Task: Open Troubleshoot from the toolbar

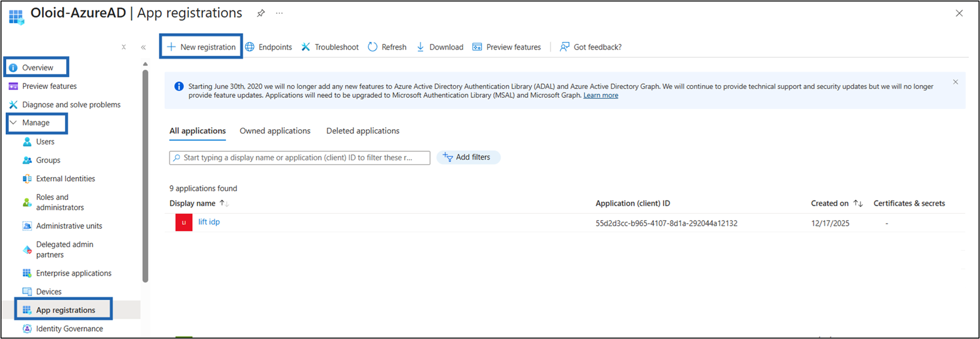Action: click(x=330, y=47)
